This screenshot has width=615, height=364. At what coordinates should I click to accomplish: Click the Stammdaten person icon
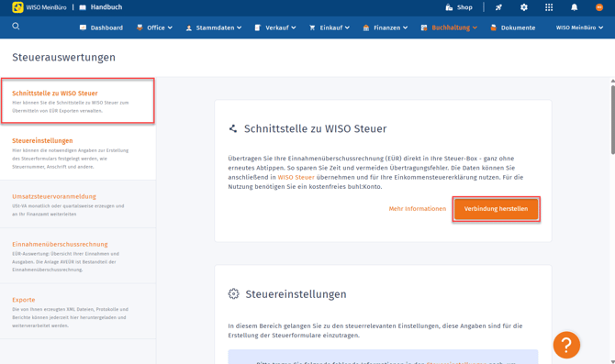pyautogui.click(x=189, y=28)
